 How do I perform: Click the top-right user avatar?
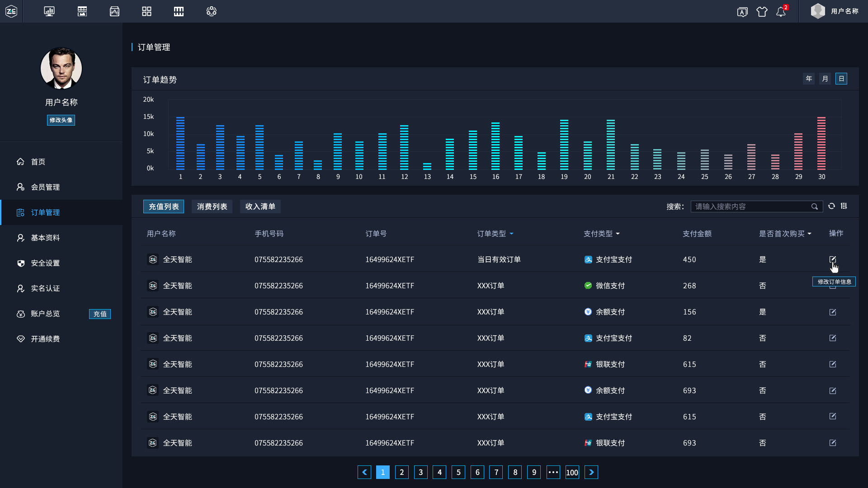click(x=818, y=11)
